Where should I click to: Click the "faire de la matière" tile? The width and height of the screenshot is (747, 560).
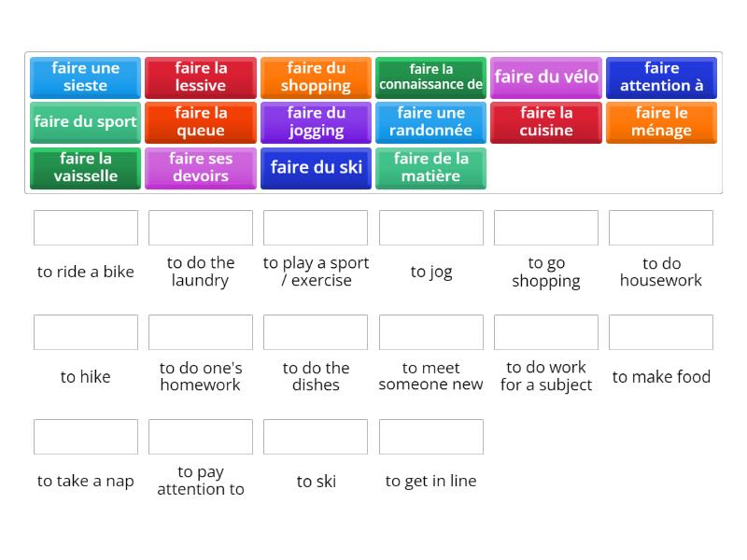(x=430, y=168)
